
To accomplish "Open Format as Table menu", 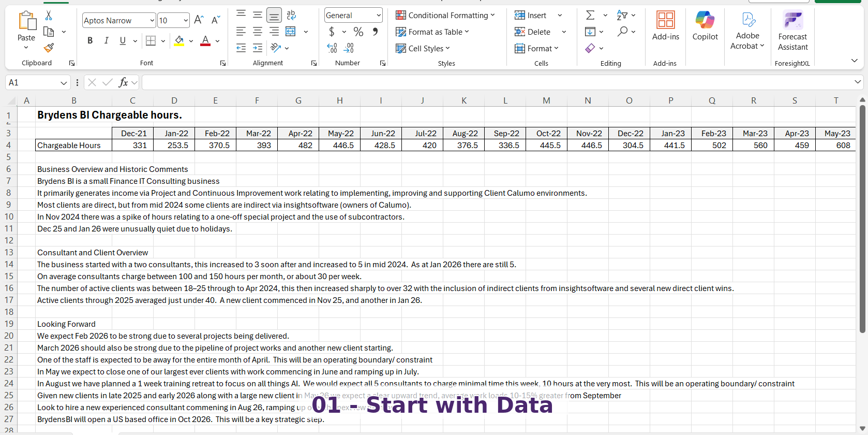I will pos(432,32).
